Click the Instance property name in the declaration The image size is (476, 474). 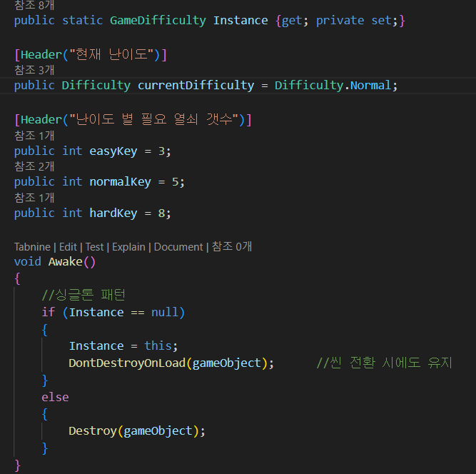click(240, 21)
